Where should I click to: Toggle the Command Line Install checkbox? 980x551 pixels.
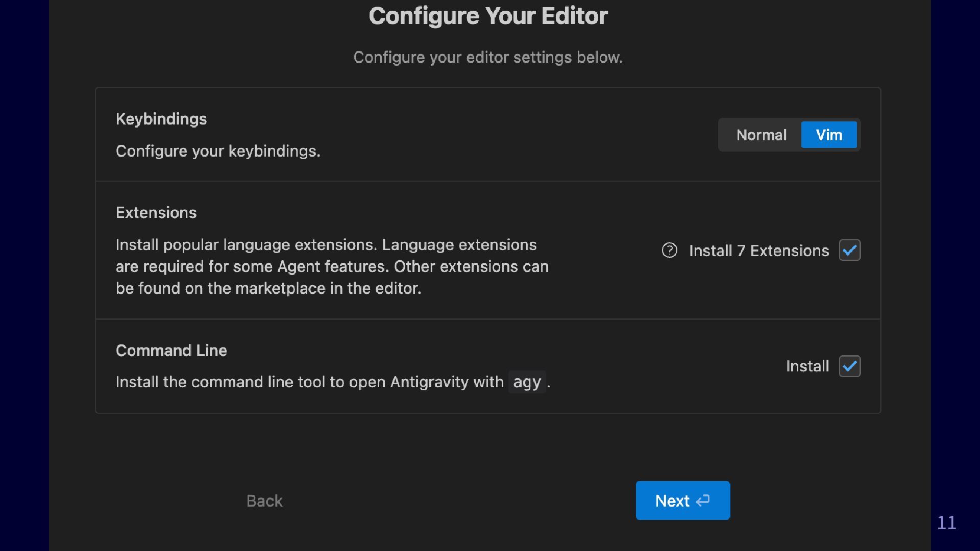(849, 366)
